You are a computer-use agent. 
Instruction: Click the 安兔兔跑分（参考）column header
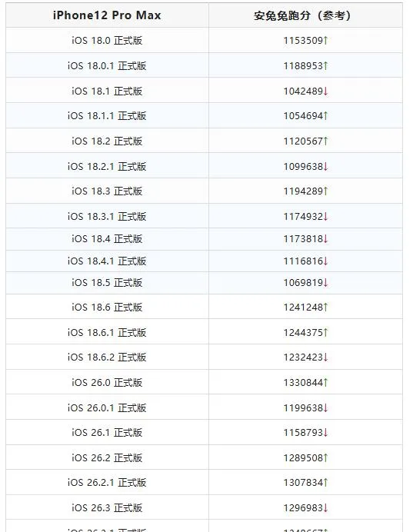[x=305, y=15]
